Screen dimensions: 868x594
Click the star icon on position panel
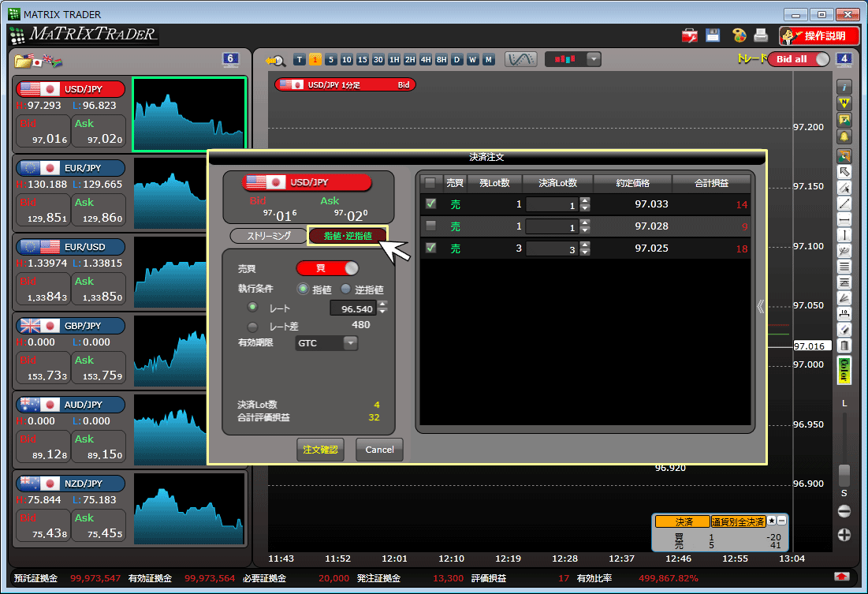pos(772,521)
